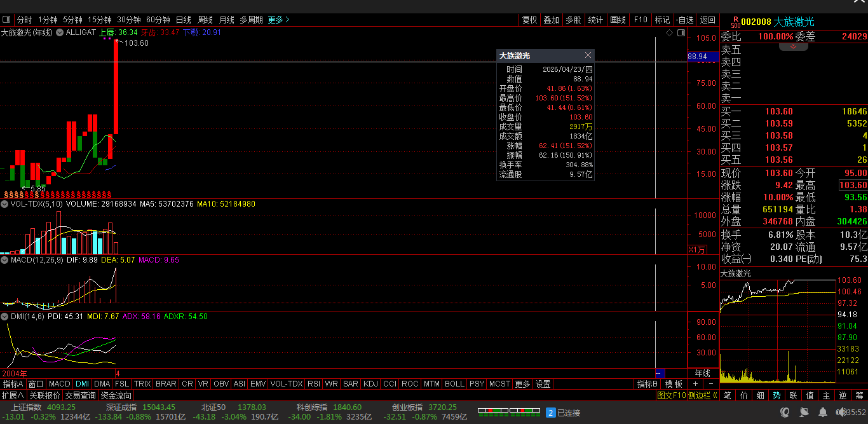Zoom out chart with minus button
Viewport: 868px width, 424px height.
(x=711, y=384)
